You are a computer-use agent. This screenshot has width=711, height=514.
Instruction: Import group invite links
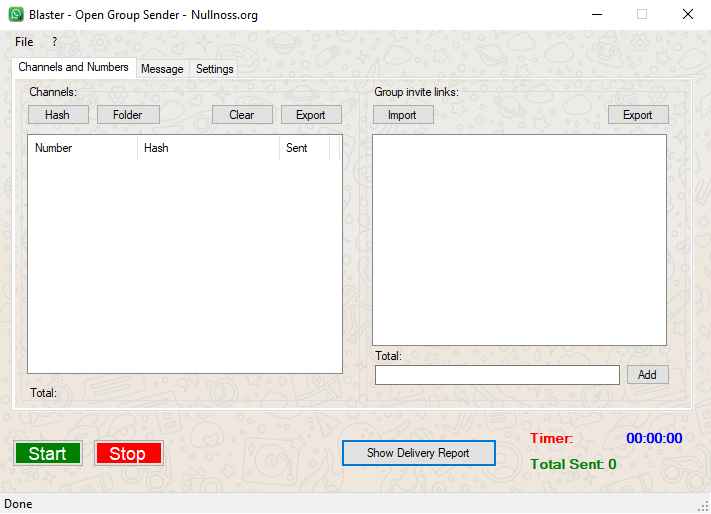click(x=402, y=115)
